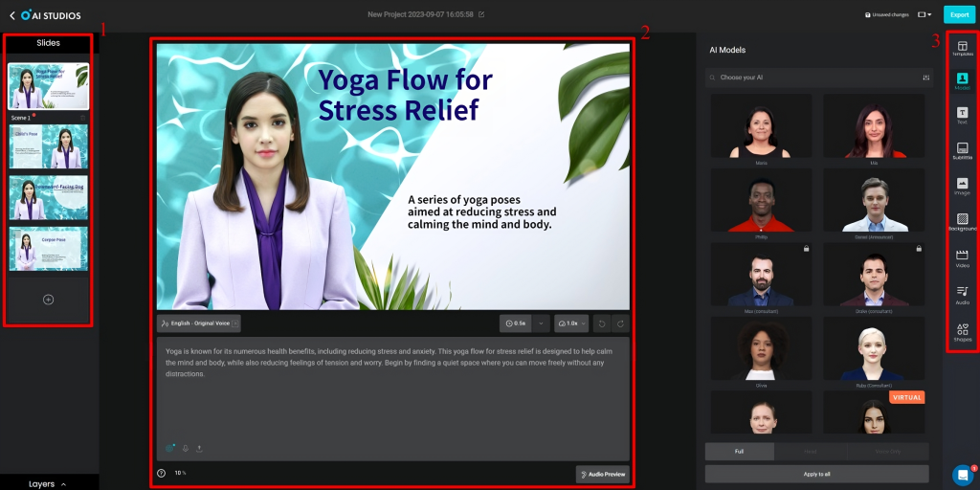980x490 pixels.
Task: Click the Choose your AI search field
Action: click(813, 77)
